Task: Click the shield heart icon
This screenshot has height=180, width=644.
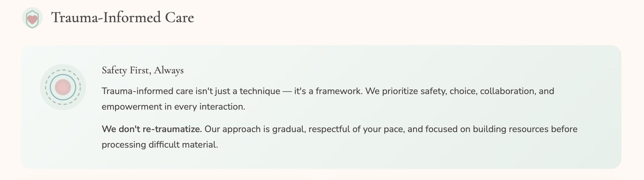Action: (32, 18)
